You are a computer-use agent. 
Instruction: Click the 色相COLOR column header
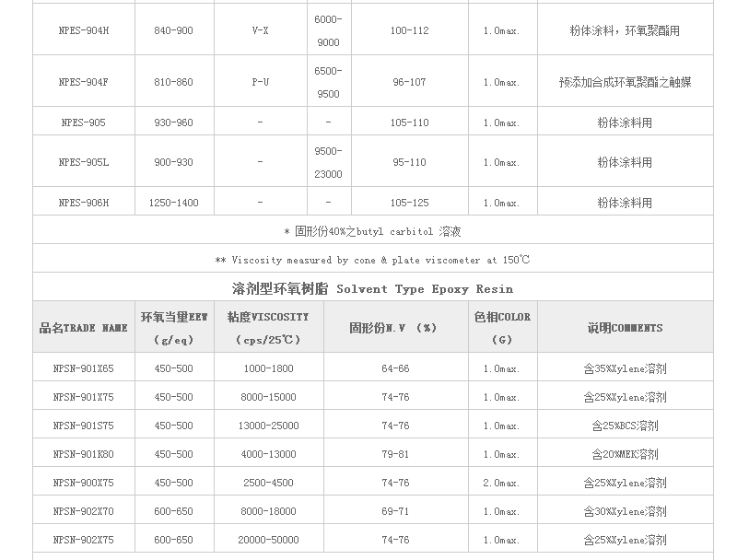point(502,327)
